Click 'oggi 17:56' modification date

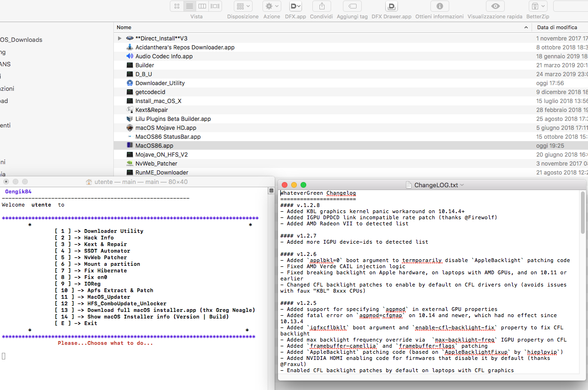pos(550,83)
